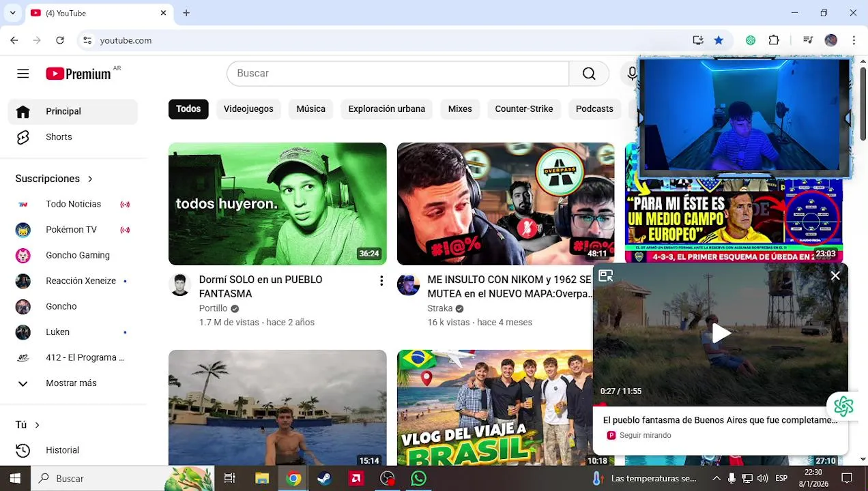Filter by Música chip

310,109
